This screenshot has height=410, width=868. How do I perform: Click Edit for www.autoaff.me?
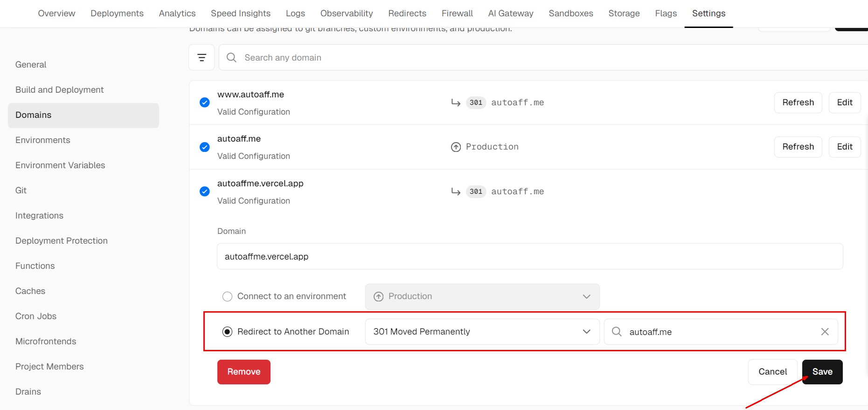[x=844, y=102]
